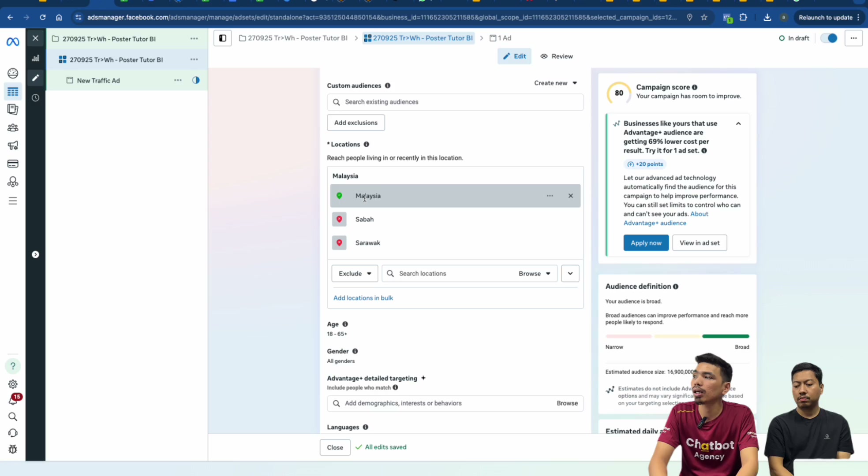868x476 pixels.
Task: Switch to the Edit tab
Action: click(514, 56)
